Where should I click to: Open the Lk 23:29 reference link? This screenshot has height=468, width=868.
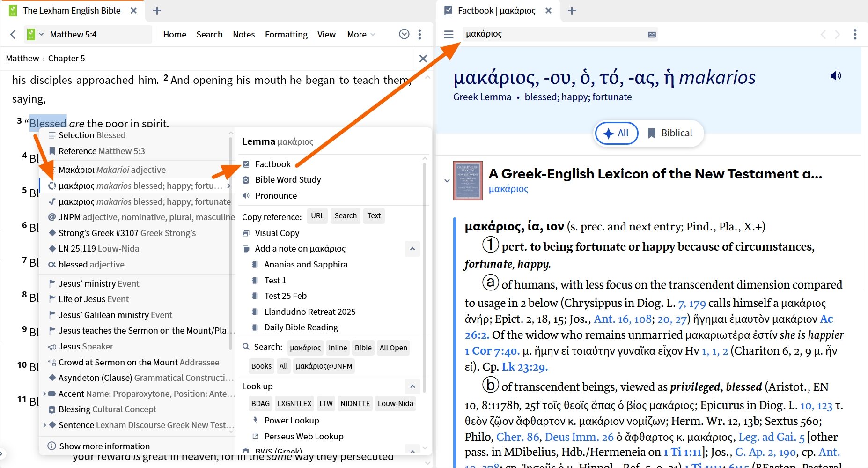pos(524,367)
